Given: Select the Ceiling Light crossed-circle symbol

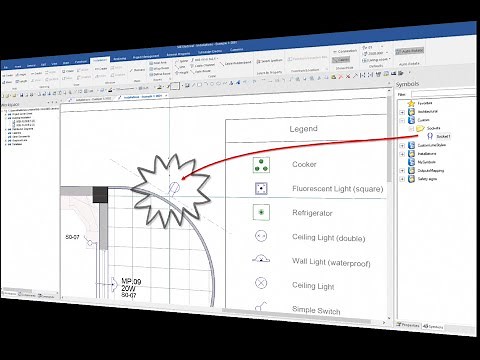Looking at the screenshot, I should pos(261,283).
